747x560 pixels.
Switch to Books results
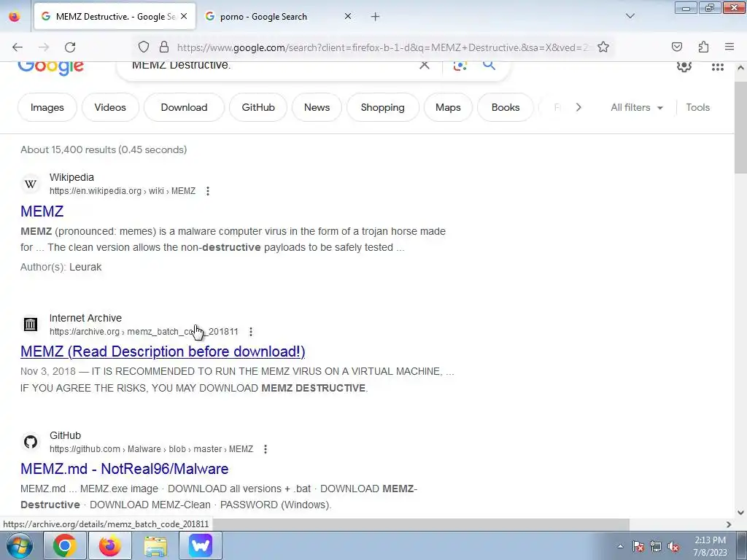(x=506, y=107)
